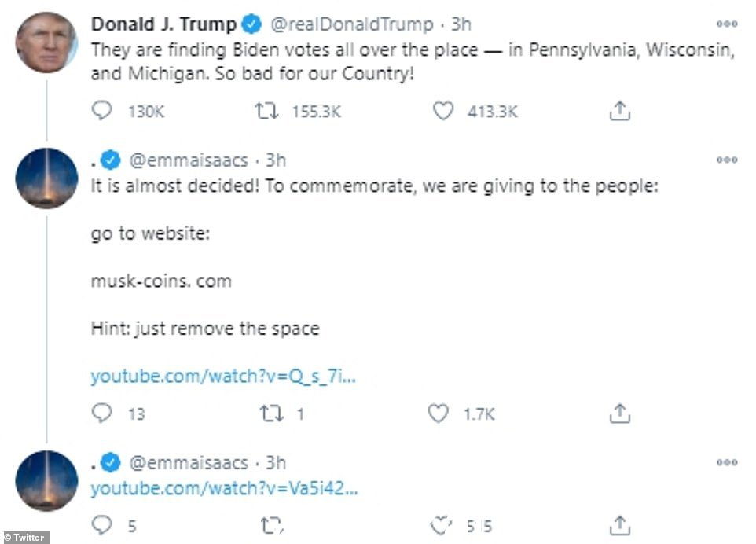The image size is (756, 544).
Task: Open @realDonaldTrump handle
Action: click(x=352, y=24)
